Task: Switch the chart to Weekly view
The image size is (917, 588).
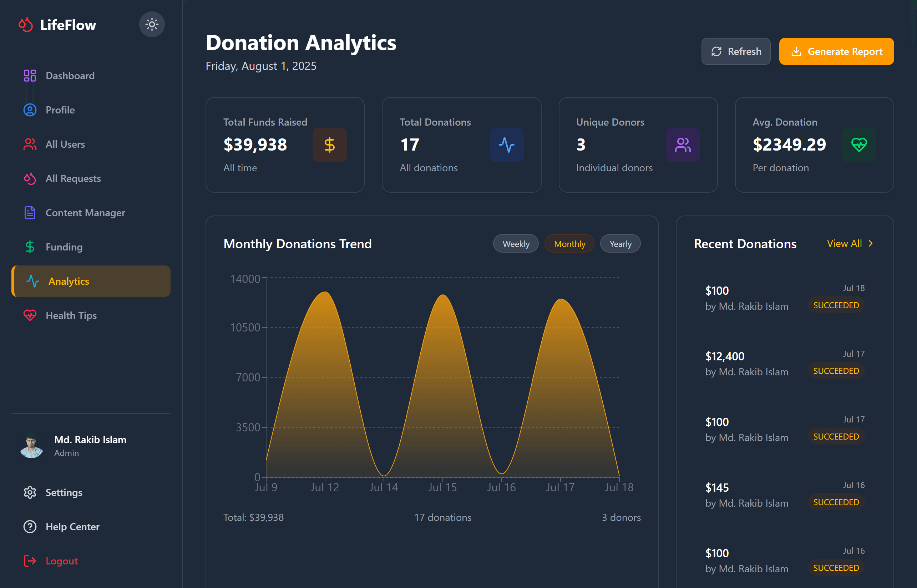Action: (515, 244)
